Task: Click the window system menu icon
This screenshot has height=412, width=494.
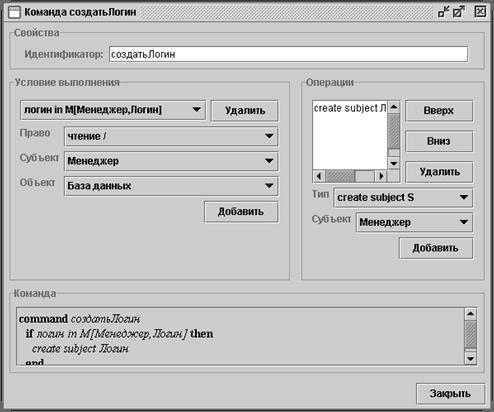Action: coord(14,12)
